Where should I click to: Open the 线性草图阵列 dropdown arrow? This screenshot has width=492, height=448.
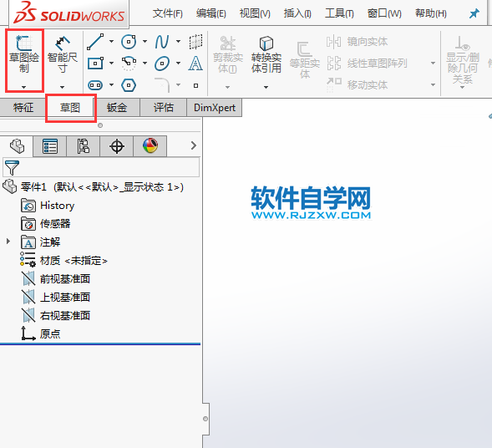[433, 64]
